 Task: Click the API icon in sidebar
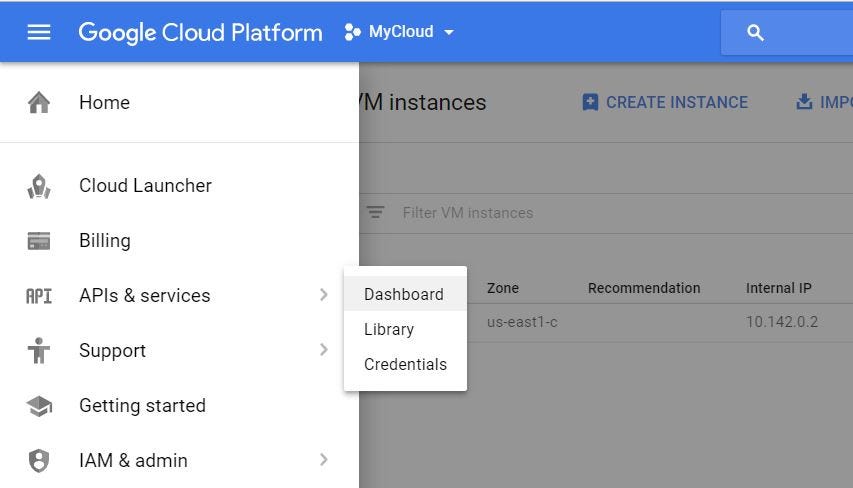click(x=39, y=296)
